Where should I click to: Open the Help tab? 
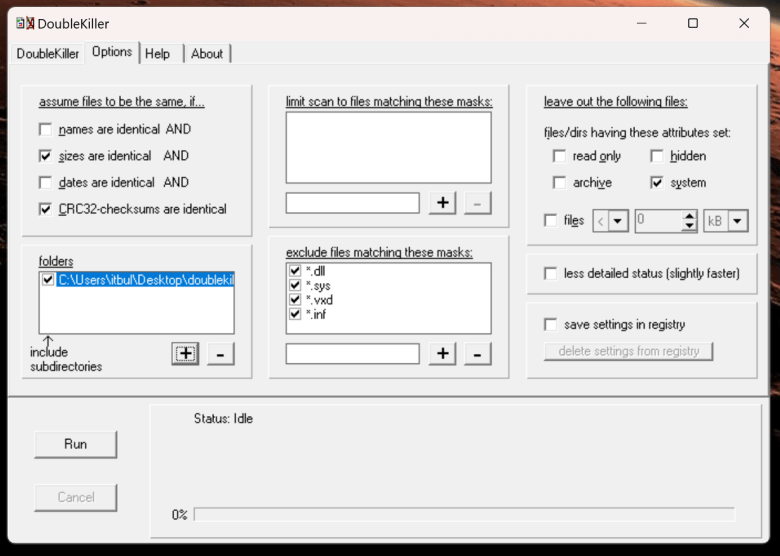pyautogui.click(x=157, y=54)
